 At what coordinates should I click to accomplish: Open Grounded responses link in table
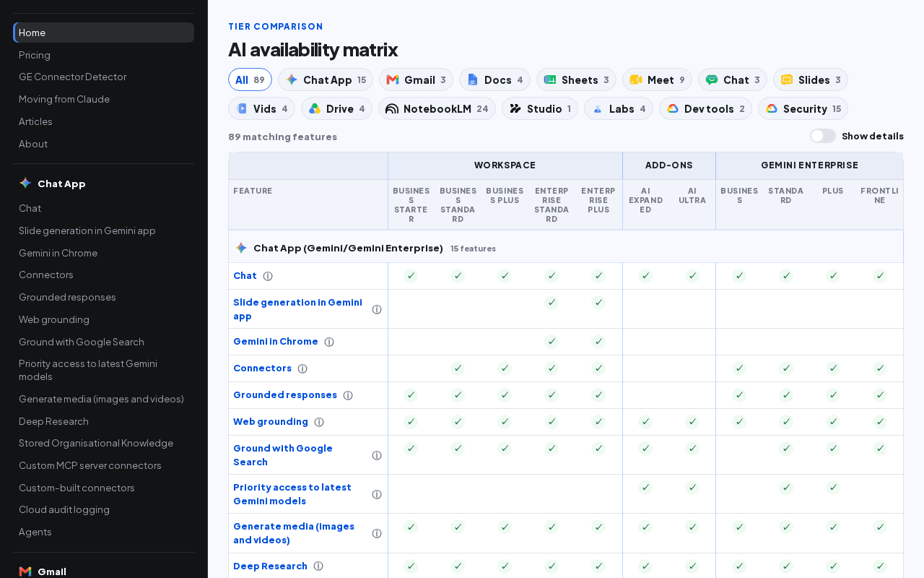click(x=285, y=395)
